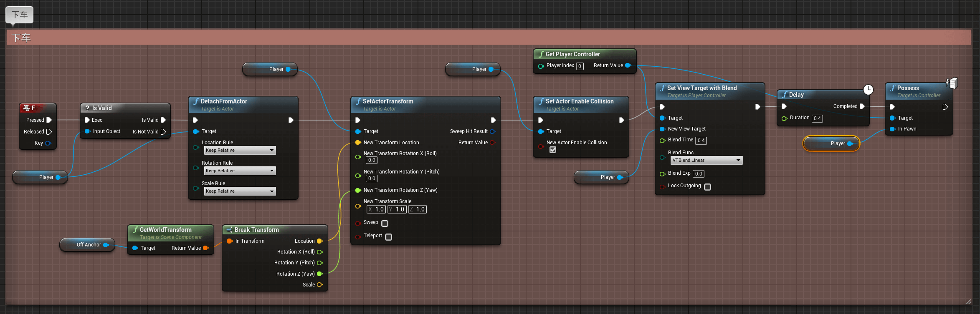Click the Key output pin on F node
The width and height of the screenshot is (980, 314).
(x=48, y=143)
